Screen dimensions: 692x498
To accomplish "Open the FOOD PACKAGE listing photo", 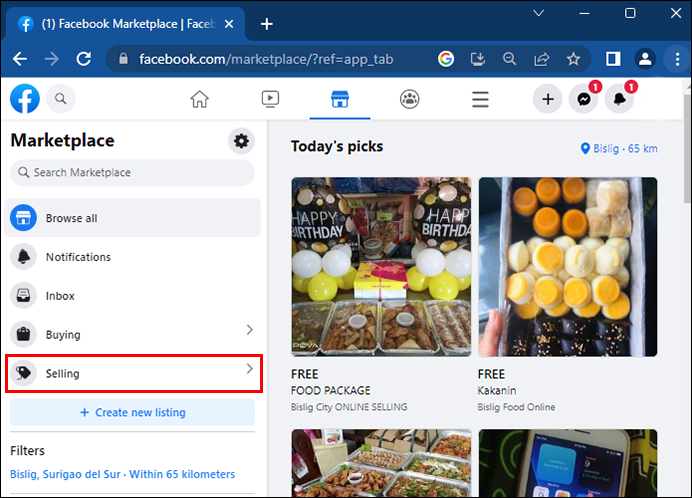I will tap(381, 267).
